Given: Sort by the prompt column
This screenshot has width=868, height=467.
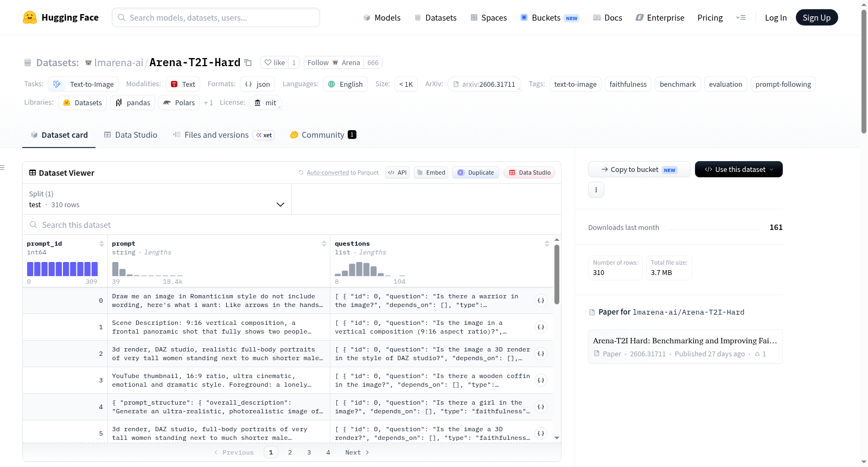Looking at the screenshot, I should 324,244.
